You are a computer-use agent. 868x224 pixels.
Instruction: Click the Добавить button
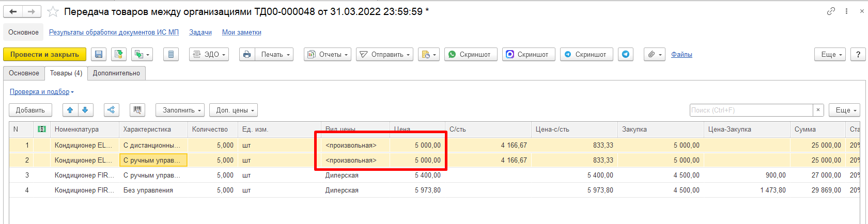coord(30,110)
